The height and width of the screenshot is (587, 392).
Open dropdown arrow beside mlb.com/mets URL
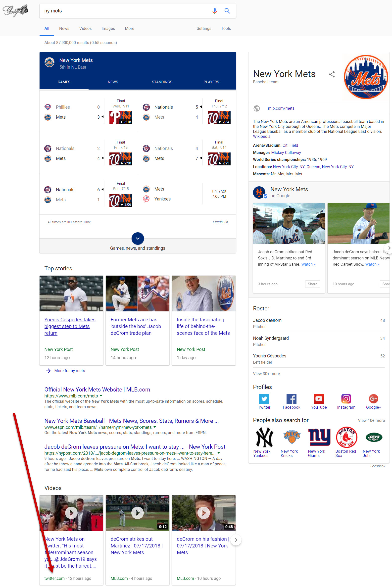(x=101, y=396)
